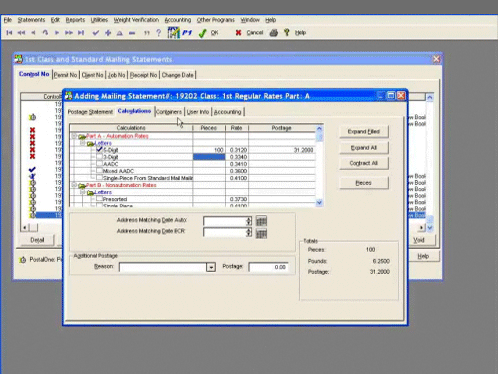This screenshot has height=374, width=498.
Task: Click the highlighted 3-Digit Pieces cell
Action: [x=209, y=157]
